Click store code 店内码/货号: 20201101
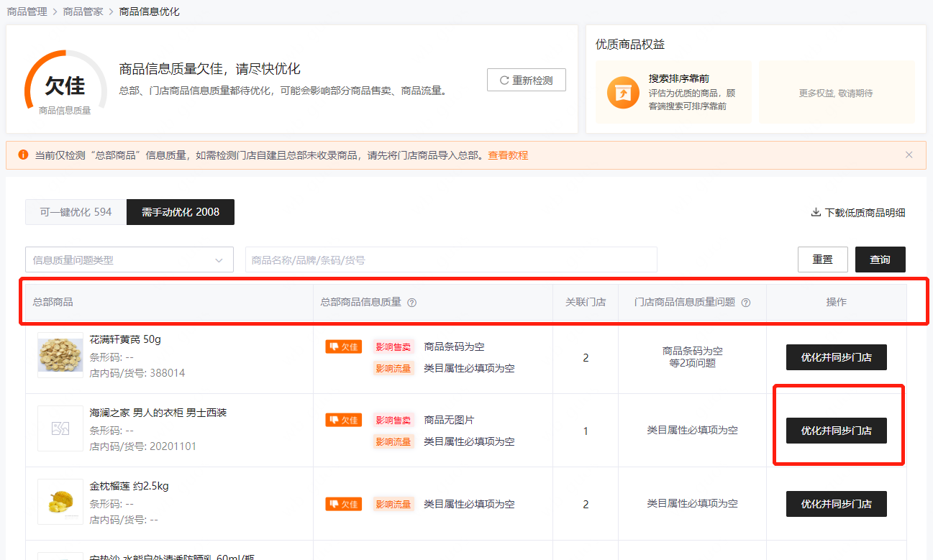 coord(143,446)
